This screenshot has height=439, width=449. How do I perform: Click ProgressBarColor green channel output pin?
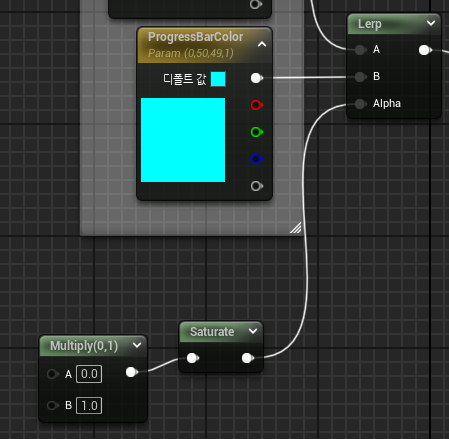point(256,132)
